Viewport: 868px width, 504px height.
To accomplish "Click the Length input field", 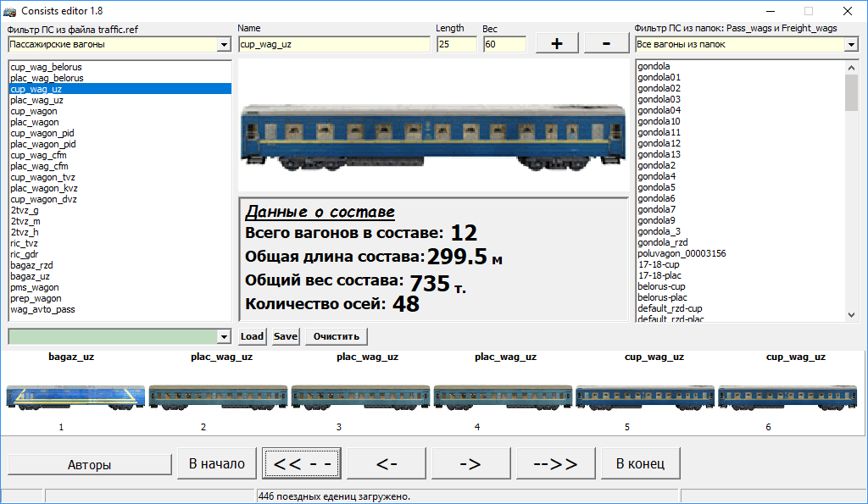I will pos(456,44).
